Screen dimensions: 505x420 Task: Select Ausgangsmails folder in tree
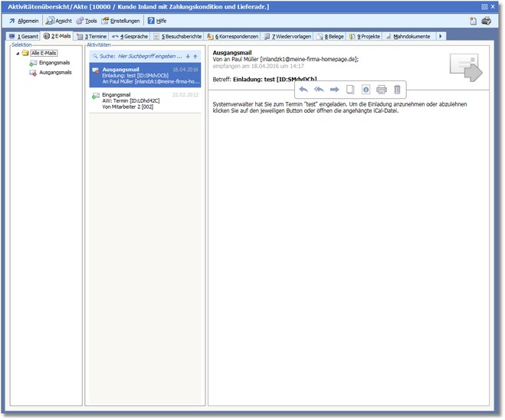(55, 72)
